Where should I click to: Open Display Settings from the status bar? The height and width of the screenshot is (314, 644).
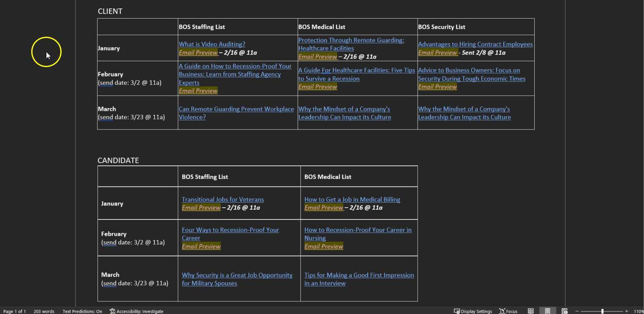click(x=473, y=311)
